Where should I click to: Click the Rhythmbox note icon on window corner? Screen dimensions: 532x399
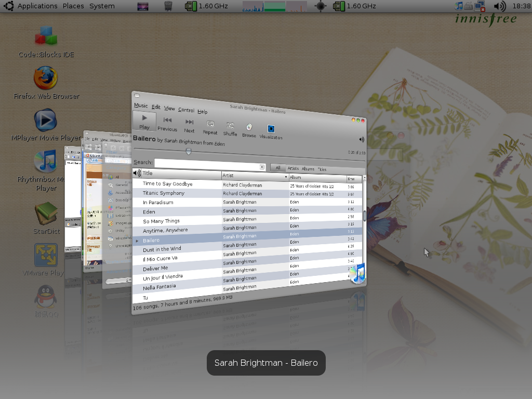click(357, 273)
